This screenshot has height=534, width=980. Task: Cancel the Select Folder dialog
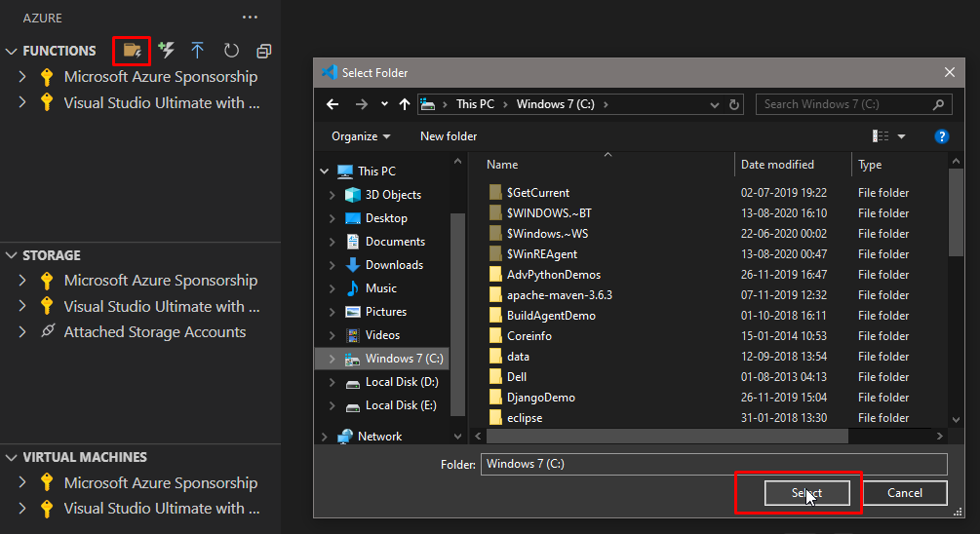pos(904,493)
